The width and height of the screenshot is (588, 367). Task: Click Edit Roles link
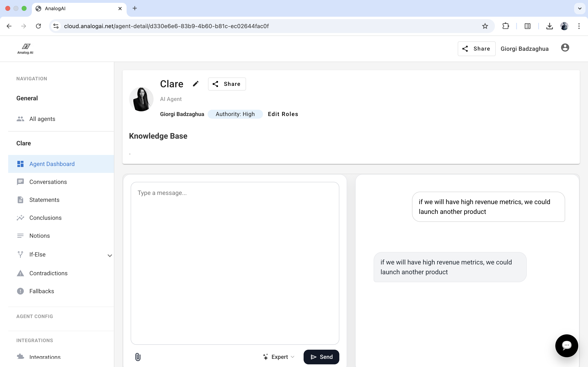283,114
